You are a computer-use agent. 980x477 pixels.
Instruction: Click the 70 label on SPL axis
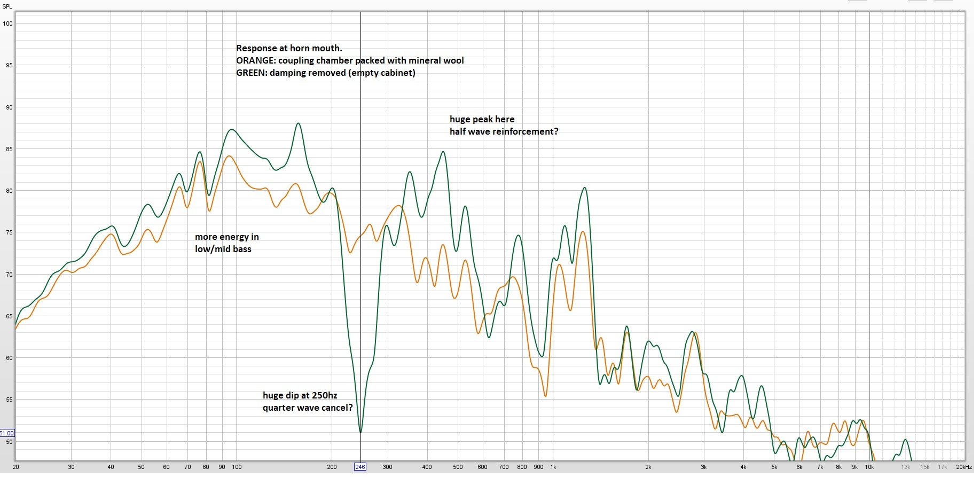click(9, 275)
